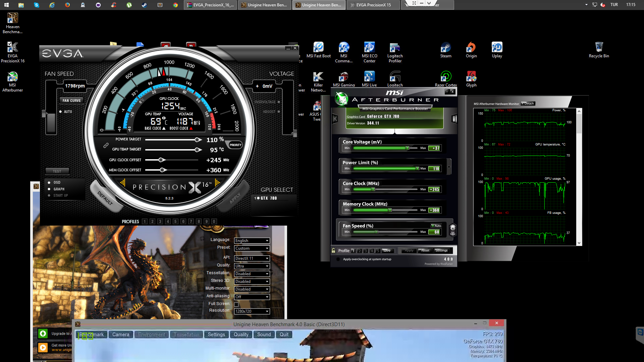Click the Afterburner Memory Clock slider handle
Screen dimensions: 644x362
point(390,210)
